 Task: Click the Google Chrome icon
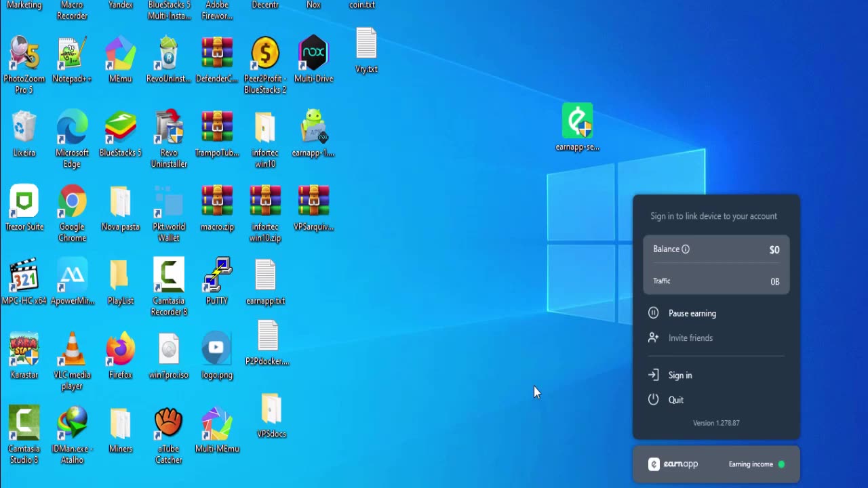click(72, 213)
